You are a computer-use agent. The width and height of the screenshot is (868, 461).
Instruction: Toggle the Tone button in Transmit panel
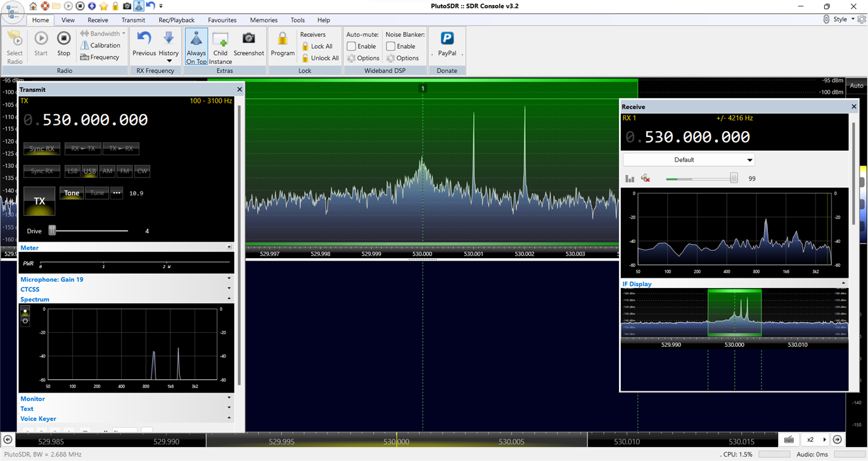(x=72, y=193)
